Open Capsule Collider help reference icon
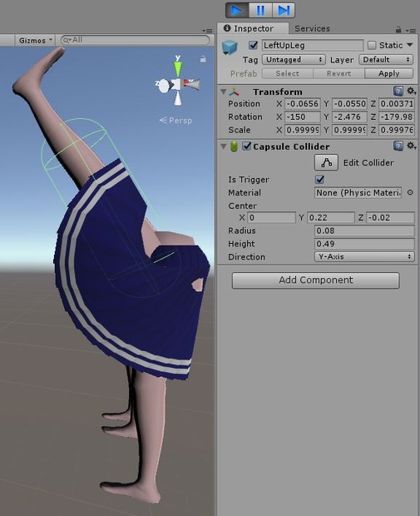This screenshot has height=516, width=420. [x=398, y=146]
